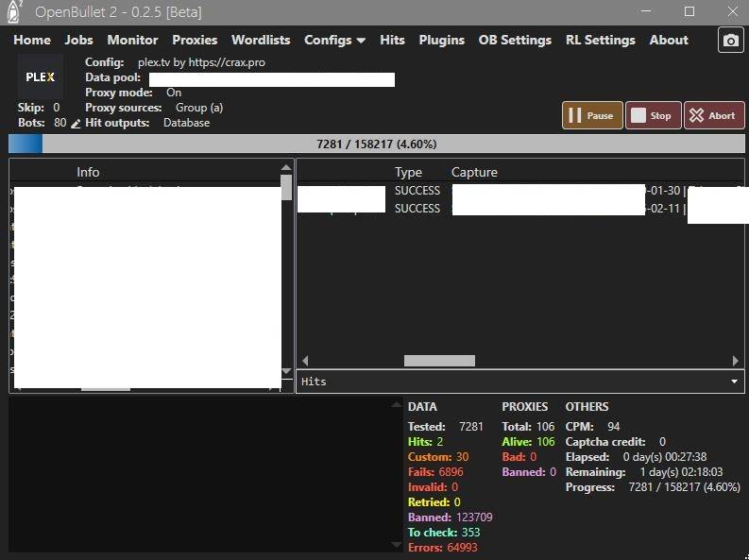Click the Type column header
The height and width of the screenshot is (560, 749).
(408, 172)
